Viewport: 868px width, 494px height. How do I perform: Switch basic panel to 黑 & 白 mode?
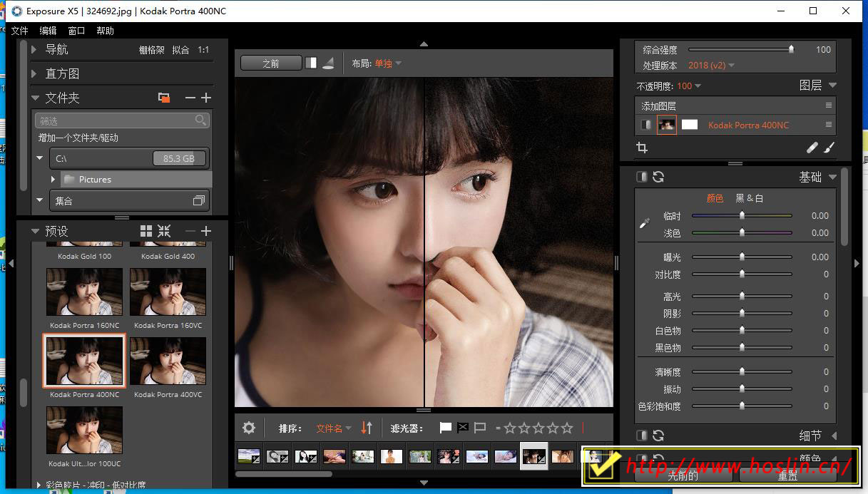point(750,198)
